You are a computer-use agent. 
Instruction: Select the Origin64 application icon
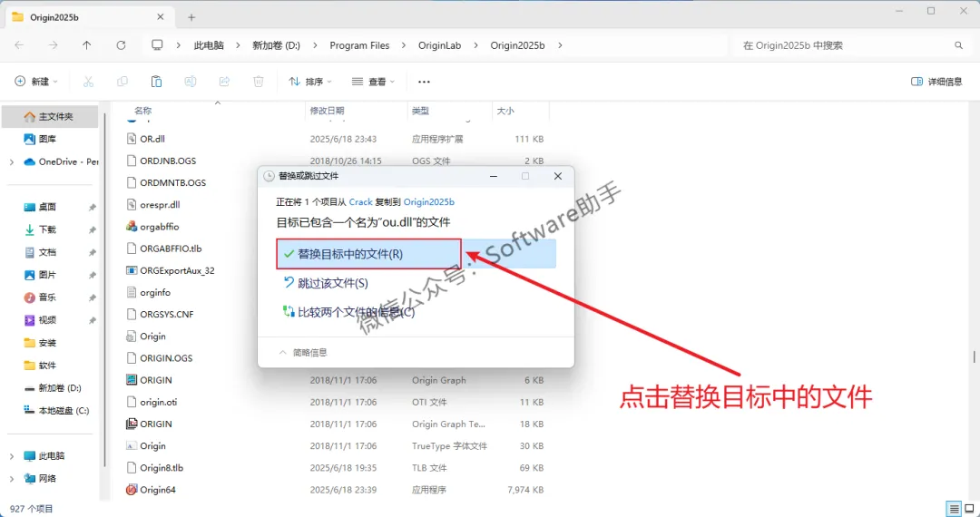tap(132, 490)
